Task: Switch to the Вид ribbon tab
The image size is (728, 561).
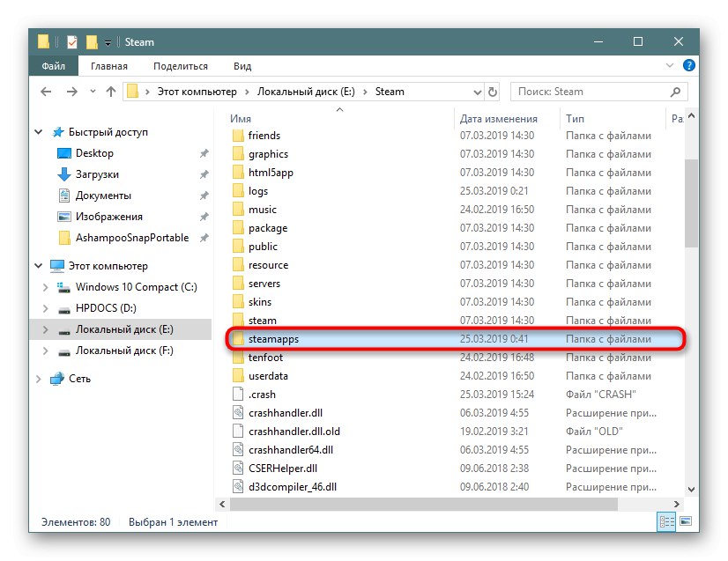Action: click(x=242, y=66)
